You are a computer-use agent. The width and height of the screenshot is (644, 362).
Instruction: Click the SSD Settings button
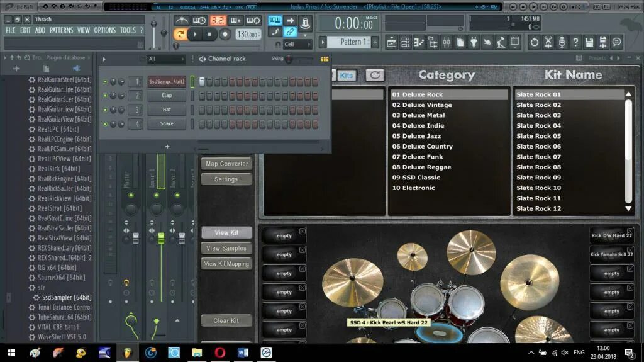(226, 179)
